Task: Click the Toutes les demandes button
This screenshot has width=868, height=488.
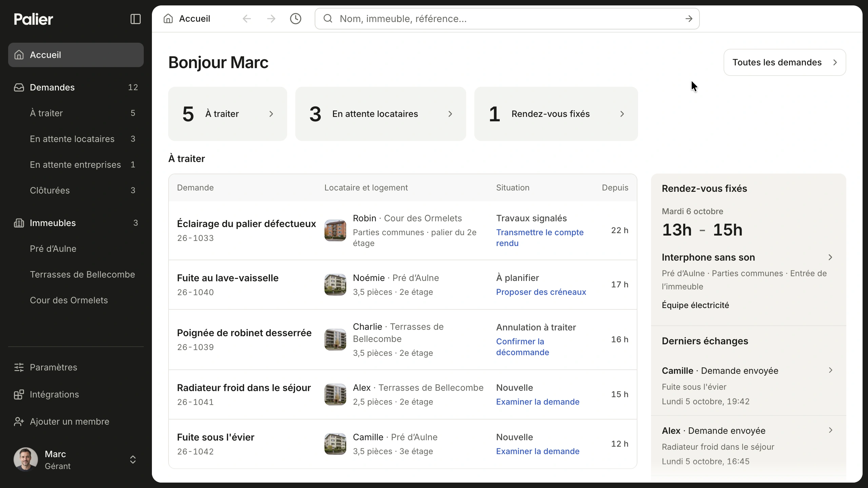Action: tap(785, 62)
